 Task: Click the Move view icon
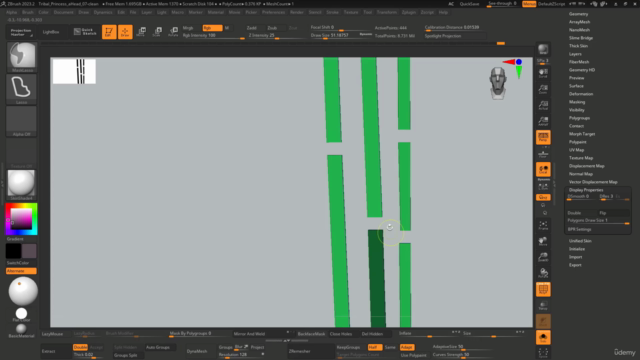click(543, 241)
